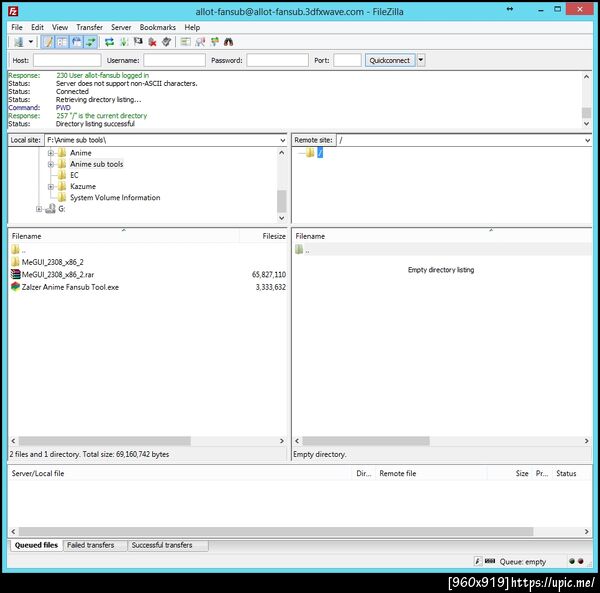
Task: Select the G: drive in local tree
Action: pos(61,209)
